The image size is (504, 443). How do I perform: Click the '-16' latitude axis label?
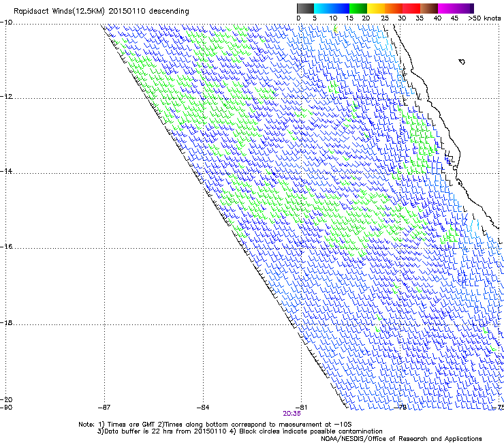pyautogui.click(x=6, y=247)
